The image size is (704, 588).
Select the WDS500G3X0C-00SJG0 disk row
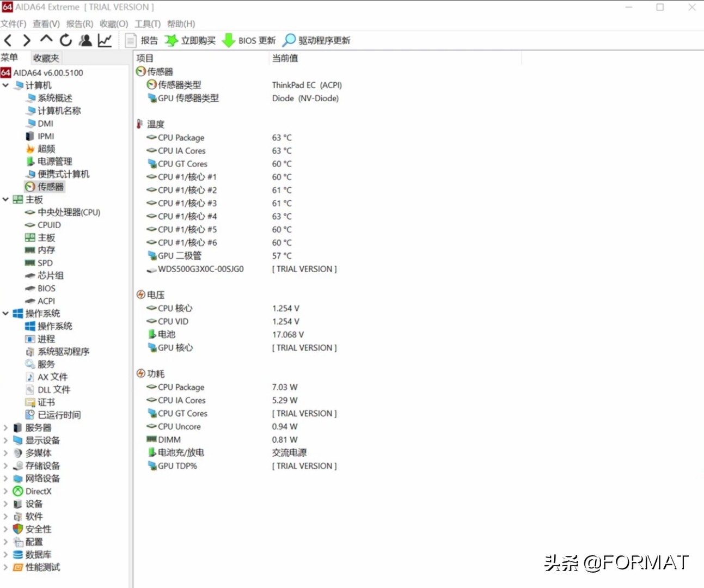pyautogui.click(x=242, y=269)
